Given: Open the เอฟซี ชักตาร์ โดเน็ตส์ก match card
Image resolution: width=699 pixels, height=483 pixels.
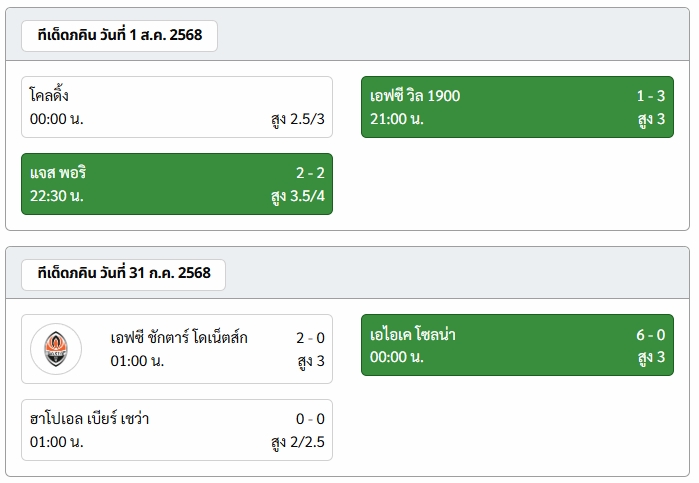Looking at the screenshot, I should pos(177,349).
